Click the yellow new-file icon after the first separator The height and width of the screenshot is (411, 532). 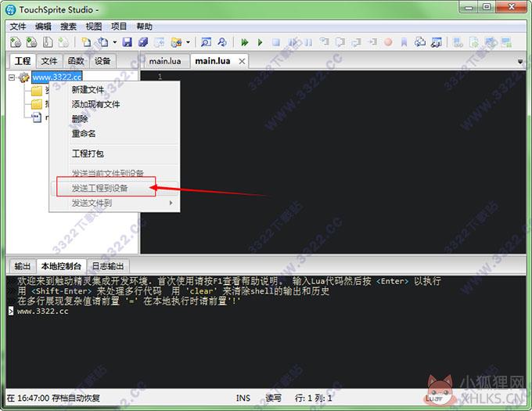(x=87, y=42)
